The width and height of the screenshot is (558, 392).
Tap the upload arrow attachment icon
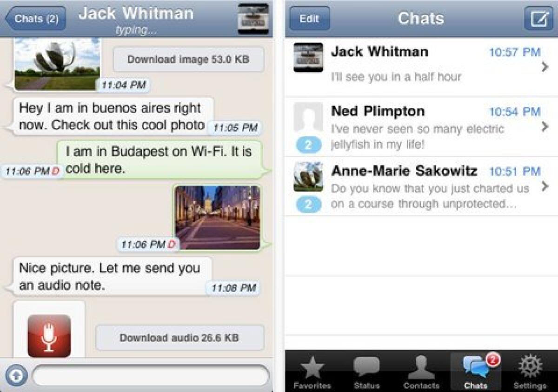(16, 376)
